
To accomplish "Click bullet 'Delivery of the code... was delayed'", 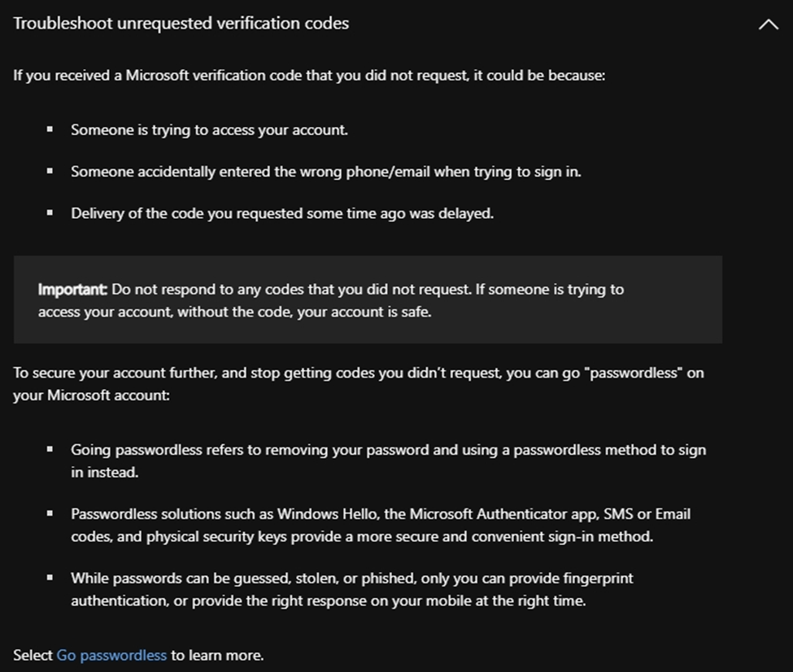I will click(282, 213).
